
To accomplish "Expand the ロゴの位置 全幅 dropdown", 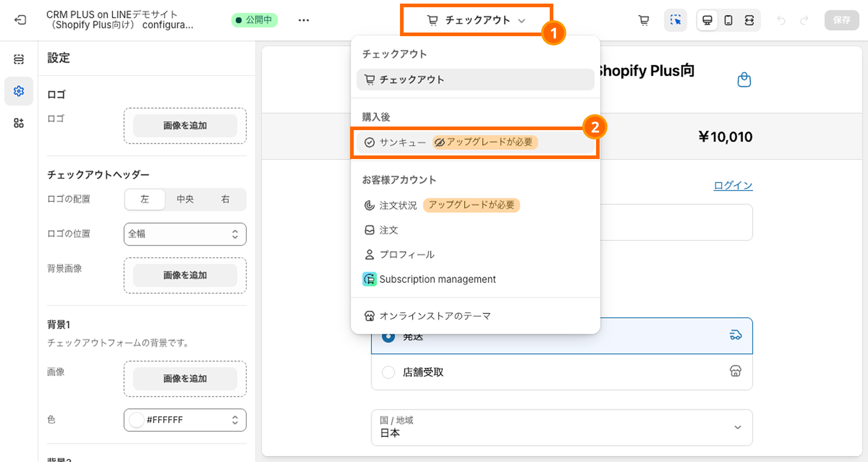I will click(x=185, y=234).
